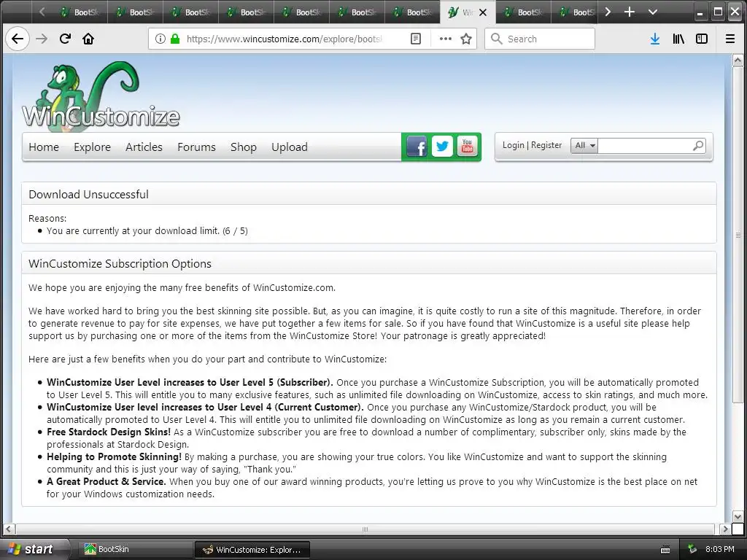Open the All search category dropdown
The width and height of the screenshot is (747, 560).
coord(584,146)
